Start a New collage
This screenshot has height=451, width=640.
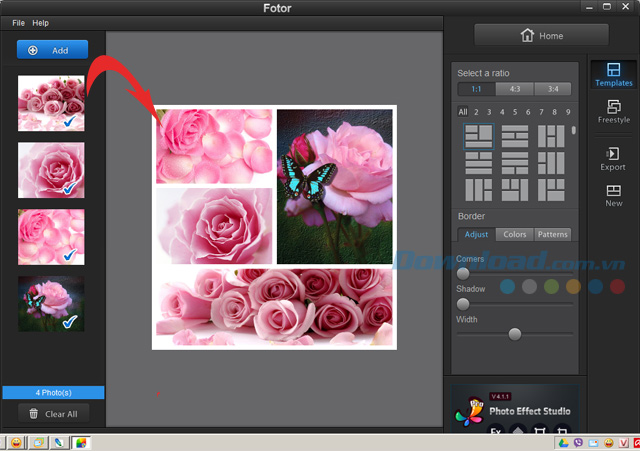[x=613, y=194]
